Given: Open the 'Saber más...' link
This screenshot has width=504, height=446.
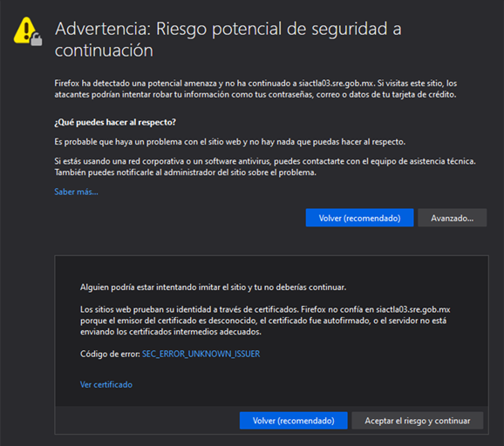Looking at the screenshot, I should (x=76, y=192).
